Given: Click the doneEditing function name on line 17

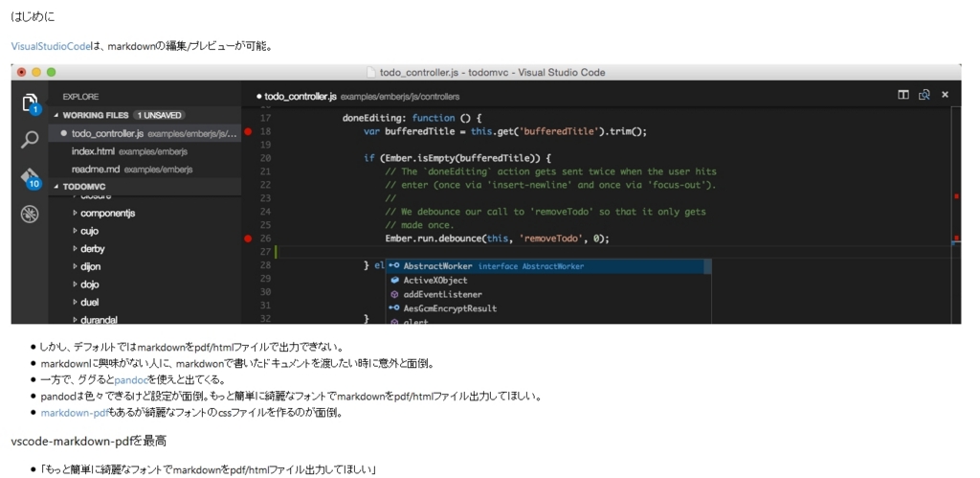Looking at the screenshot, I should [374, 118].
